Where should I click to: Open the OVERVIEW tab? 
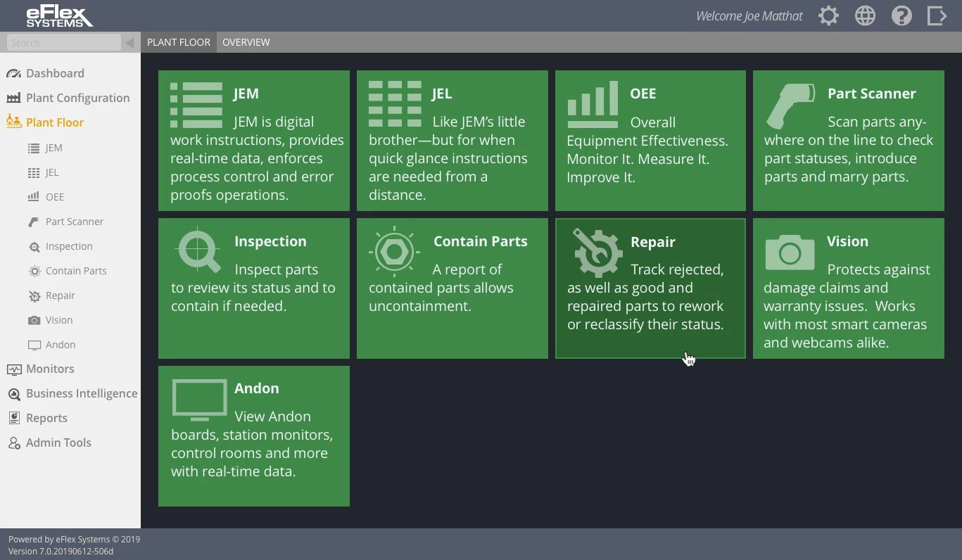click(246, 42)
